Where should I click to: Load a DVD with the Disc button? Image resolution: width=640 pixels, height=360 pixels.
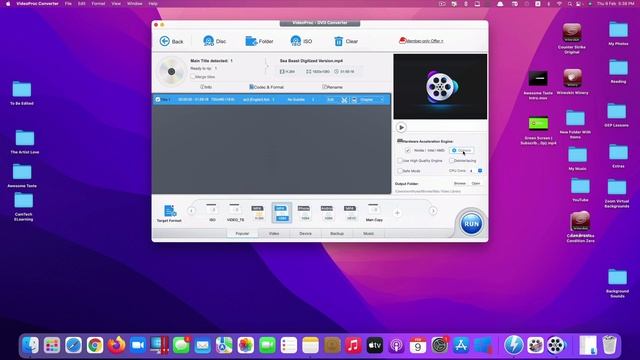coord(214,41)
